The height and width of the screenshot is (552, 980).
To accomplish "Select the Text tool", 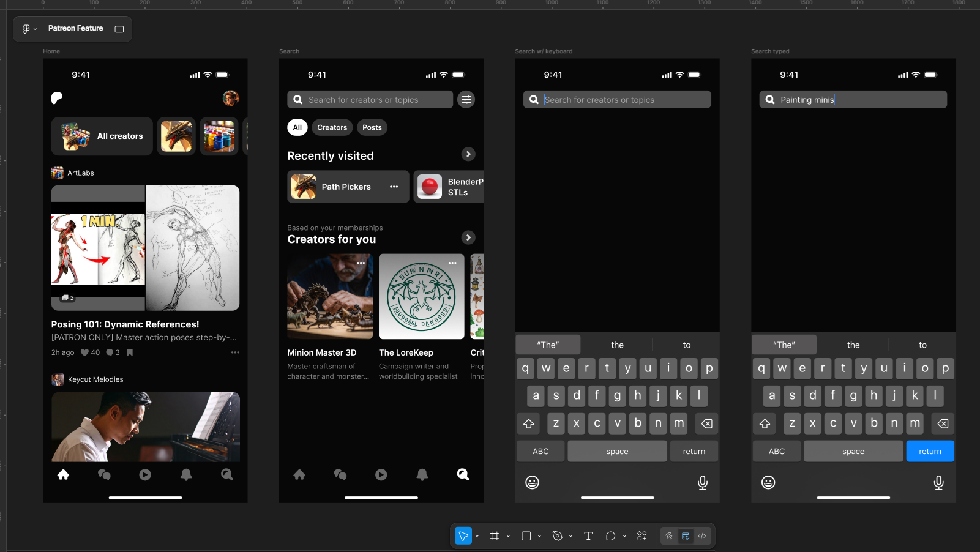I will pyautogui.click(x=588, y=535).
